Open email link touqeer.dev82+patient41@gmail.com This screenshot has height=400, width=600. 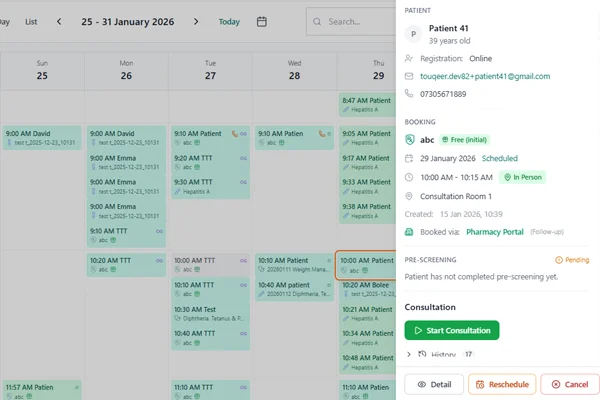pos(485,76)
